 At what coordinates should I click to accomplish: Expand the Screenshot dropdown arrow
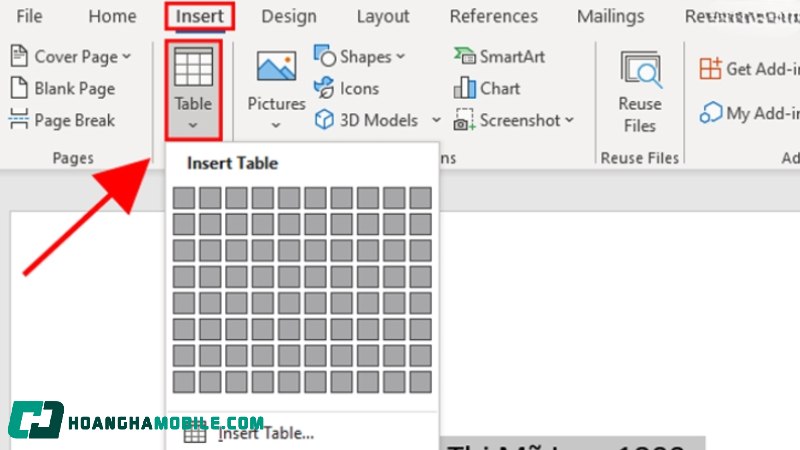(570, 120)
